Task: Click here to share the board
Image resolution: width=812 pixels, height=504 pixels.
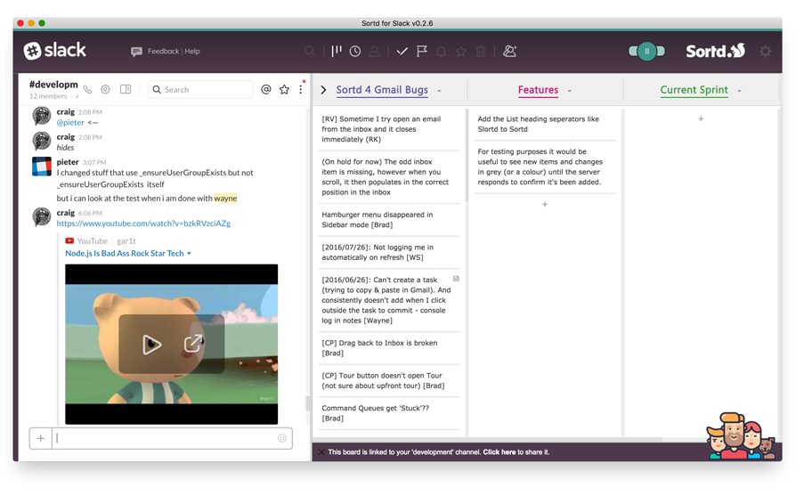Action: [x=499, y=452]
